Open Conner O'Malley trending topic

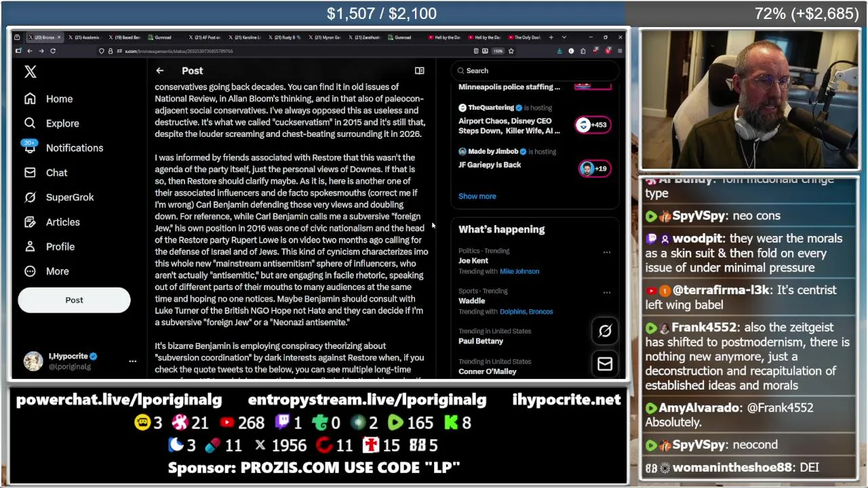(488, 371)
